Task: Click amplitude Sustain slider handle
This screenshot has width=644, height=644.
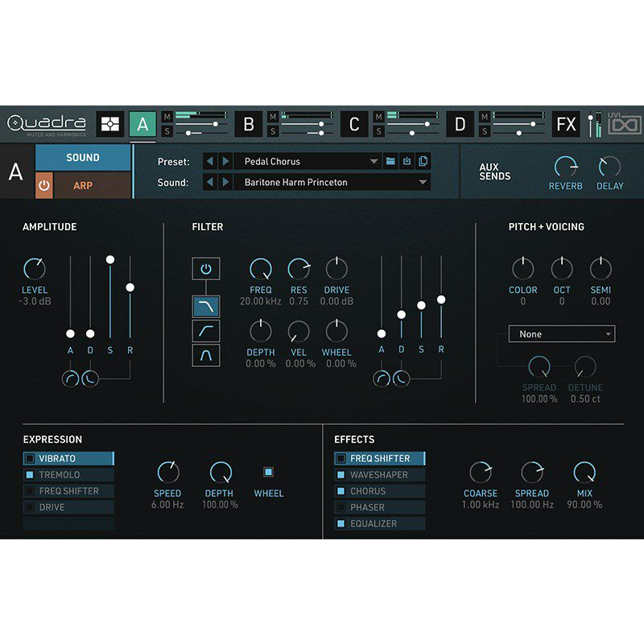Action: [110, 259]
